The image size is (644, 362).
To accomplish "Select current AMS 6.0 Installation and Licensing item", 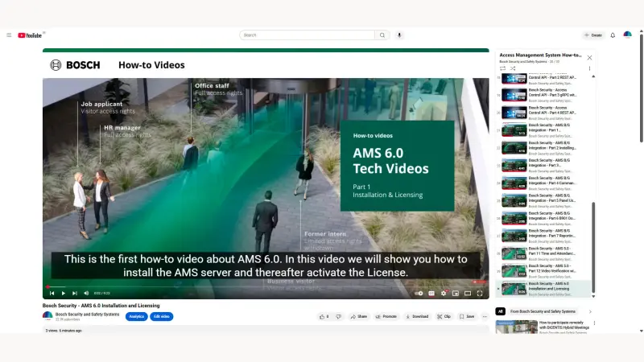I will pyautogui.click(x=543, y=289).
